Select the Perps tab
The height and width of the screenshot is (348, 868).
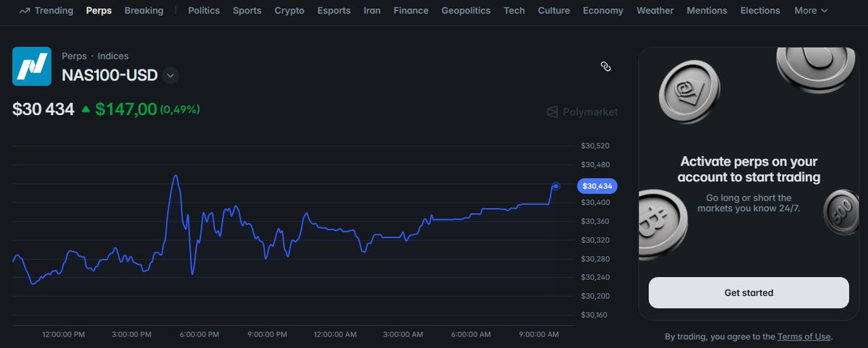point(98,11)
